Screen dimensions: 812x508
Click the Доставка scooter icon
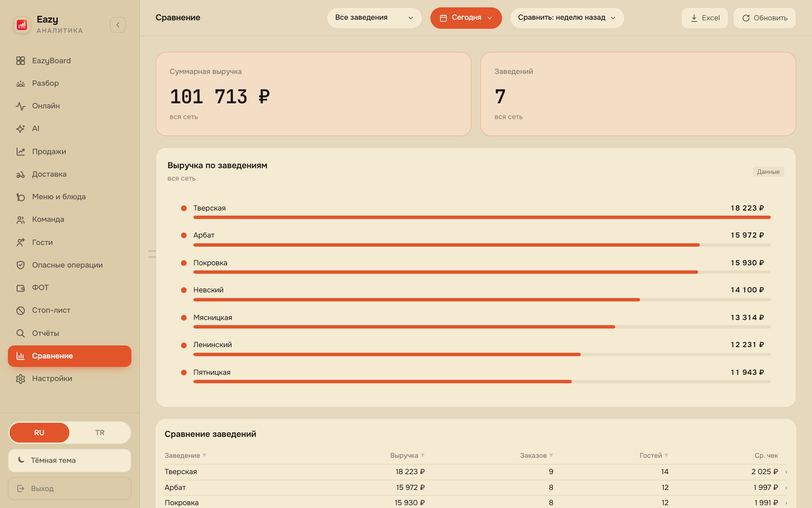coord(21,174)
